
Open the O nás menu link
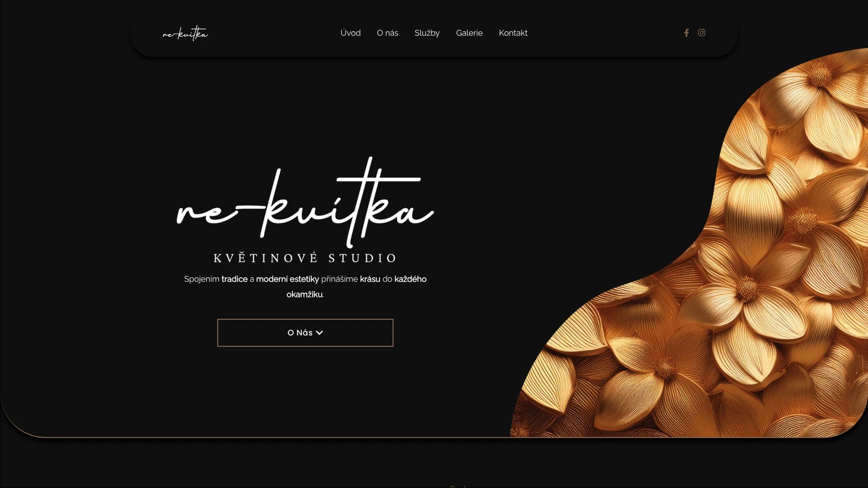point(388,33)
